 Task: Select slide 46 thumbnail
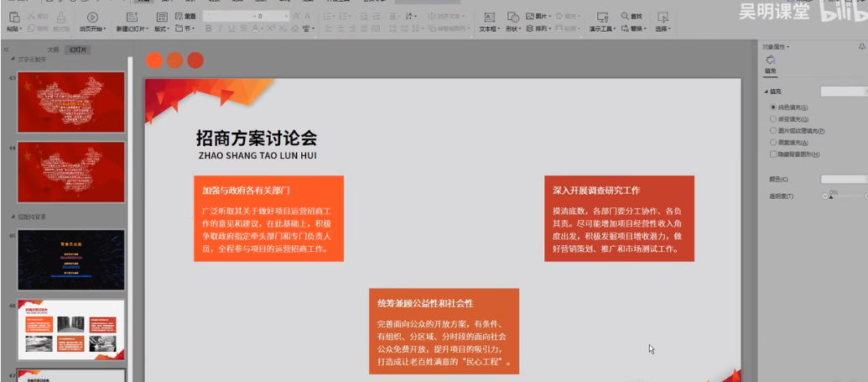pyautogui.click(x=71, y=330)
